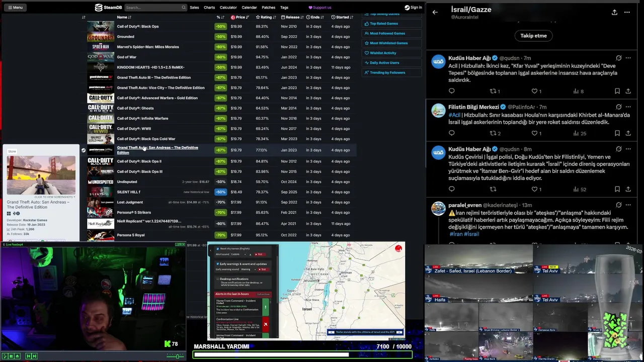The height and width of the screenshot is (362, 644).
Task: Click the MARSHALL YARDIMI progress bar
Action: 302,354
